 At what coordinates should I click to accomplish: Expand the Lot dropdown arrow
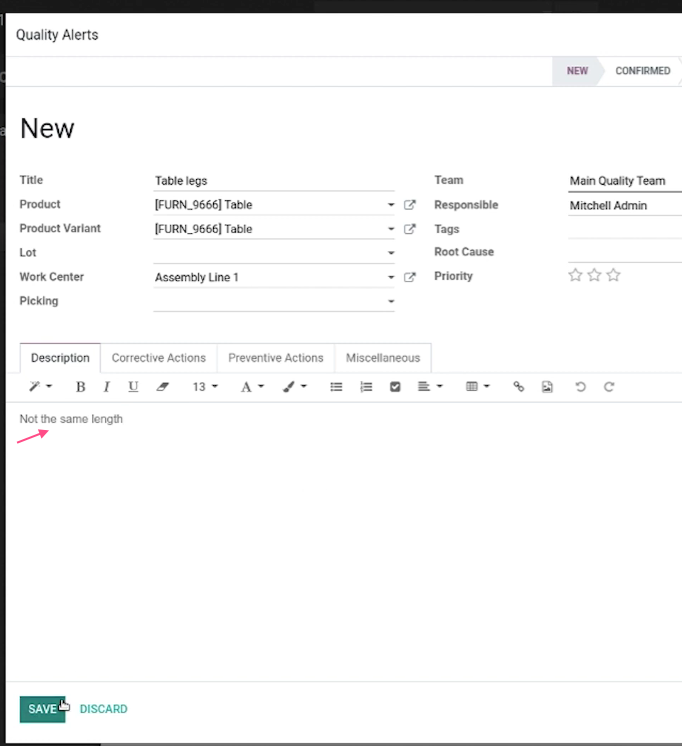pos(391,253)
